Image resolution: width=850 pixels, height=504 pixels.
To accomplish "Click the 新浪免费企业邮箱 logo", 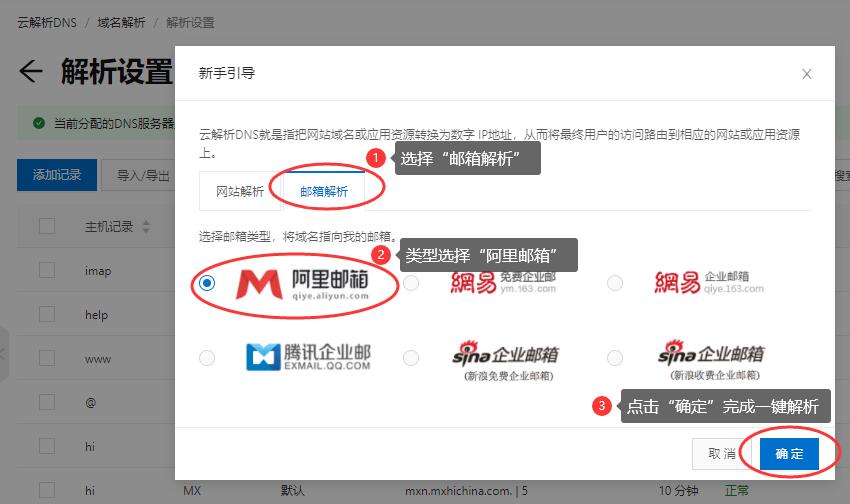I will 505,360.
